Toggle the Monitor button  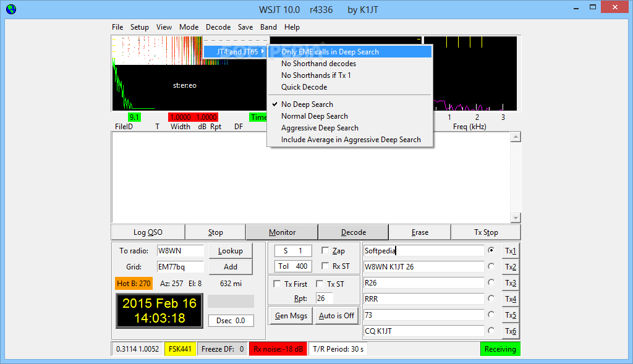click(282, 232)
